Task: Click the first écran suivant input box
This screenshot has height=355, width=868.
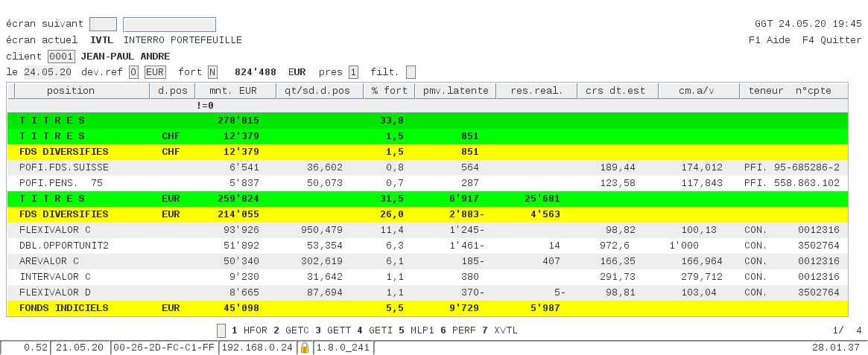Action: click(103, 25)
